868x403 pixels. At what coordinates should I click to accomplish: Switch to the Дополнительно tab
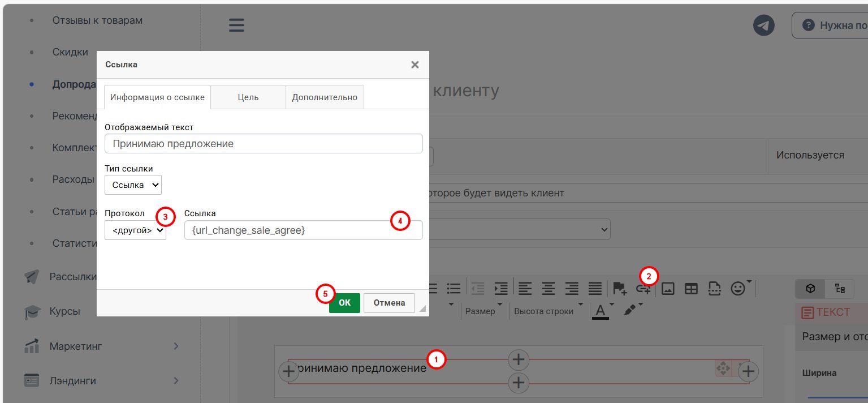coord(325,97)
